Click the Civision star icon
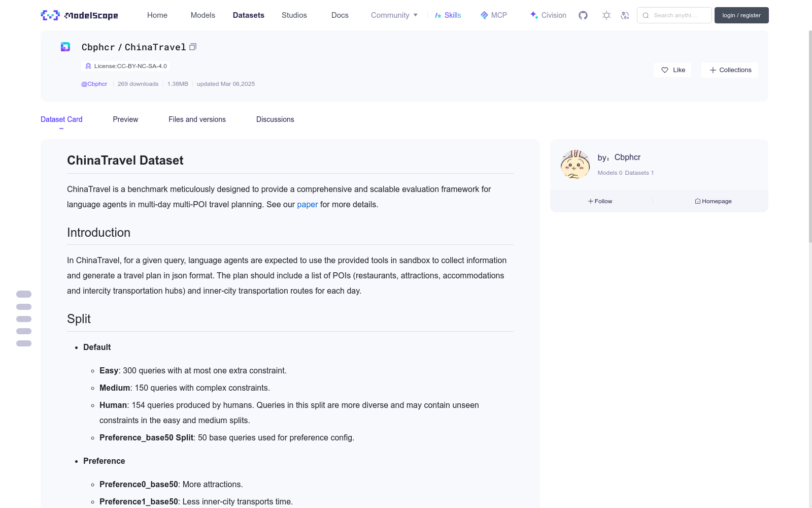The width and height of the screenshot is (812, 508). pyautogui.click(x=534, y=15)
